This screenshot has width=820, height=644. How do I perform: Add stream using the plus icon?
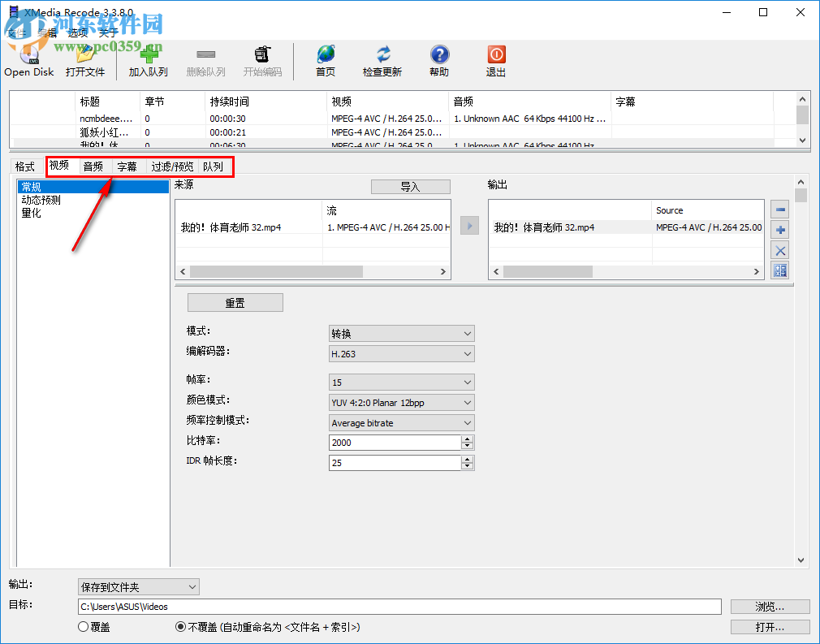coord(779,229)
